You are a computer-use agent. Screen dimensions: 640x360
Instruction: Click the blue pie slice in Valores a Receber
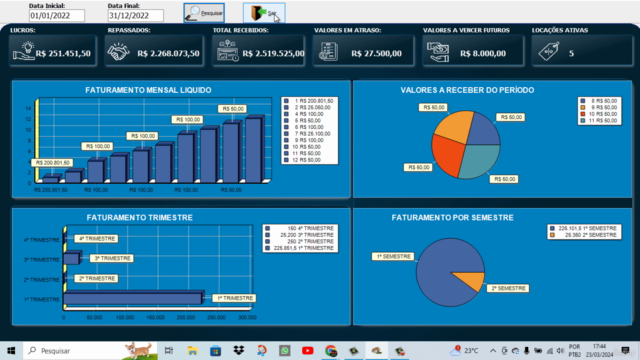tap(483, 129)
